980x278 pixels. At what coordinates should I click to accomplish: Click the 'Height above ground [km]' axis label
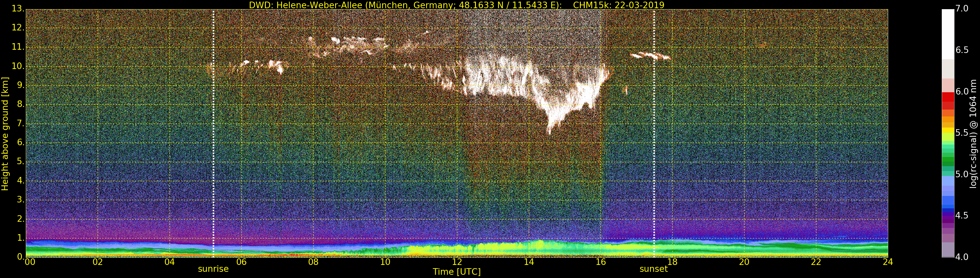point(5,134)
